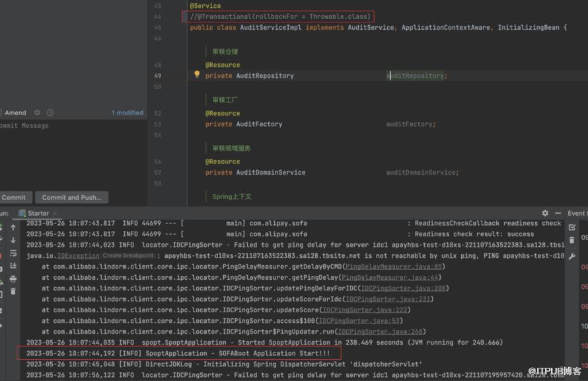Open the IOException link in console
This screenshot has height=381, width=588.
click(68, 255)
